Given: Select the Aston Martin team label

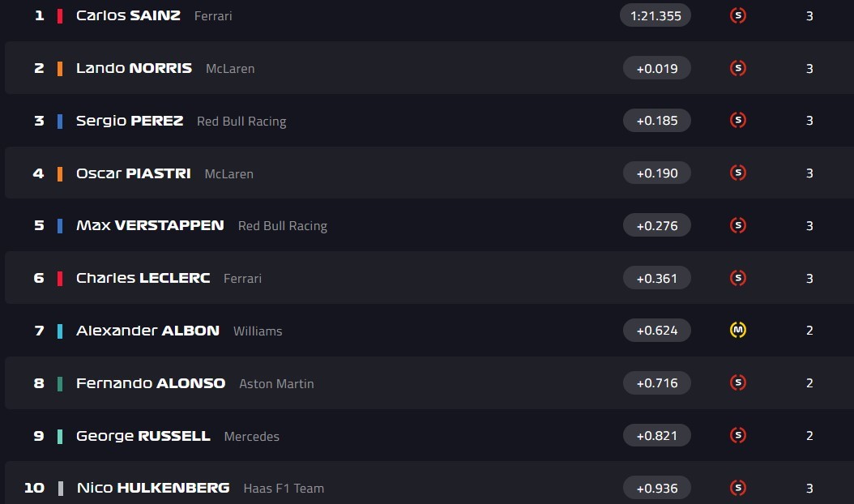Looking at the screenshot, I should 276,383.
